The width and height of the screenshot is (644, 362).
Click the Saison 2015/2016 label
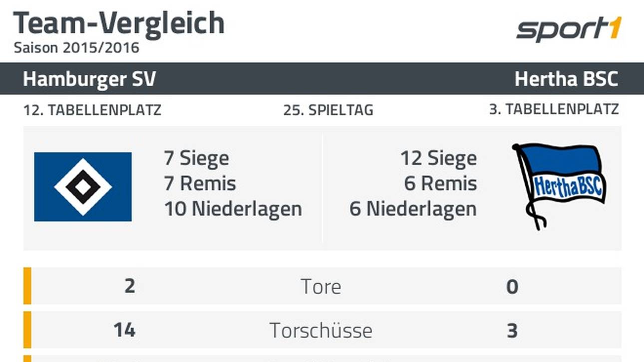[x=76, y=48]
